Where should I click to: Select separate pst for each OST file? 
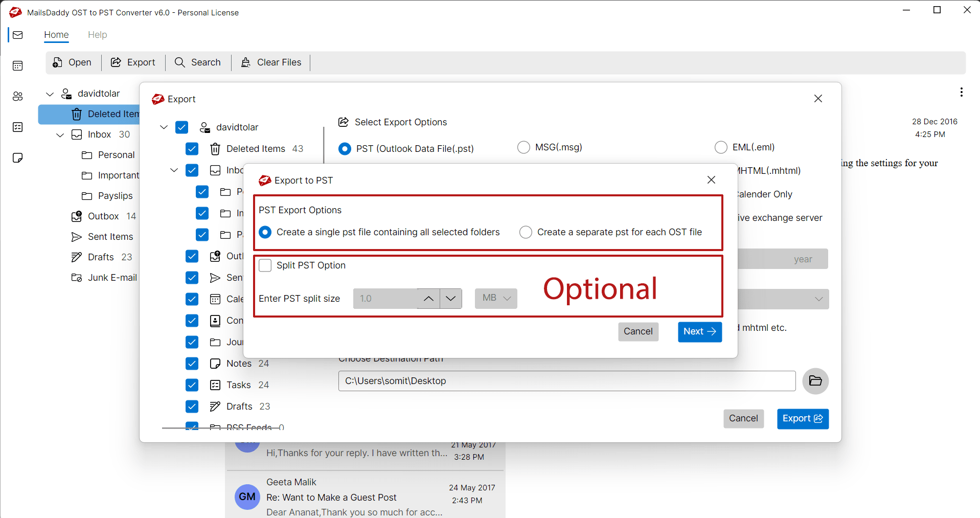(526, 232)
